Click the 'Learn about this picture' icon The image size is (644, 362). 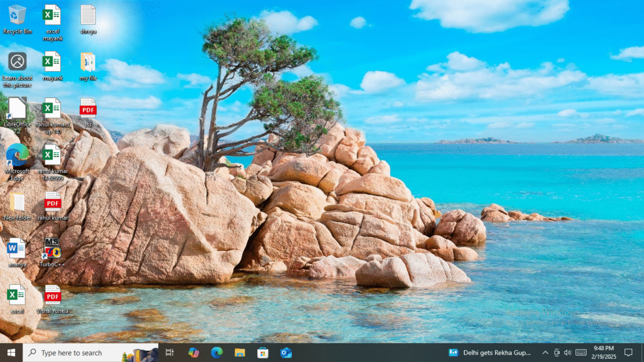coord(17,62)
